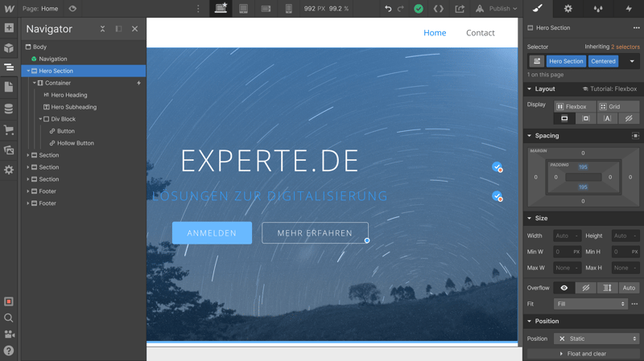The height and width of the screenshot is (361, 644).
Task: Toggle the Navigator panel icon in sidebar
Action: (x=9, y=68)
